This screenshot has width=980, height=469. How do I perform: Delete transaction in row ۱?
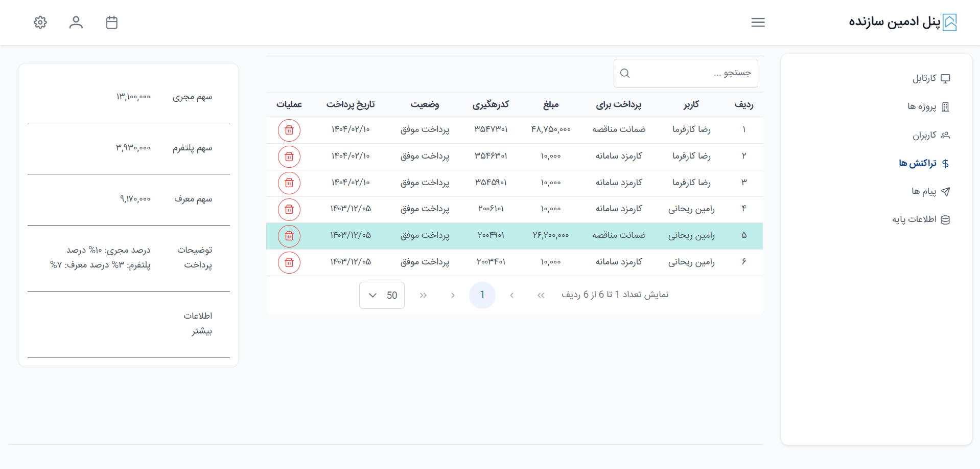coord(289,130)
